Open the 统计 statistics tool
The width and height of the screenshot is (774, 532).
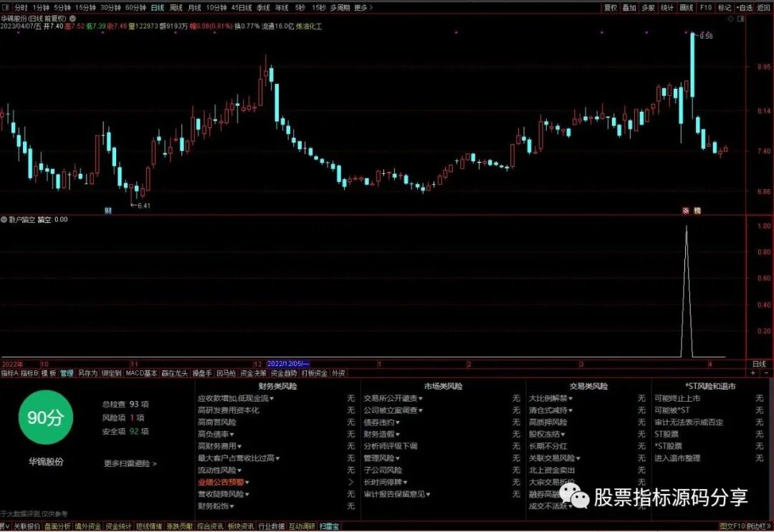[x=667, y=7]
